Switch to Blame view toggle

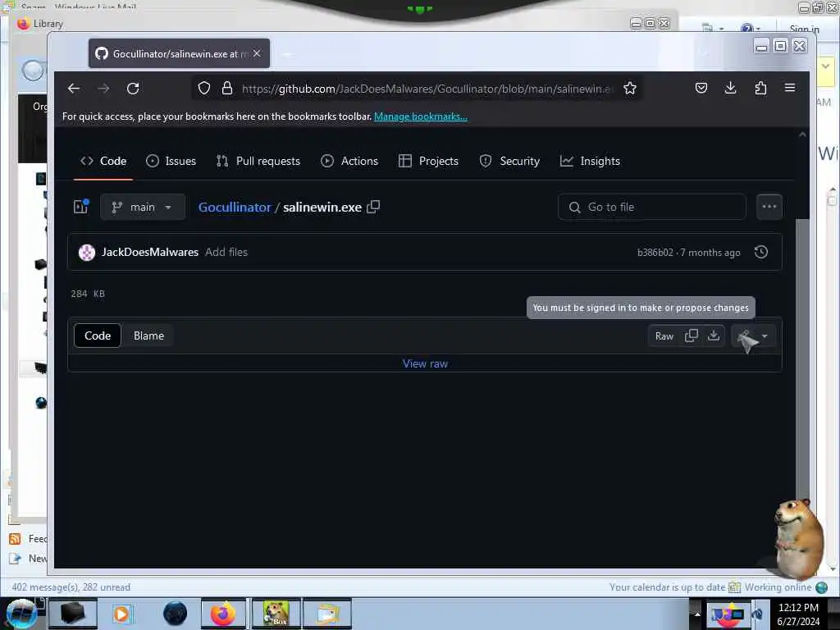tap(149, 336)
